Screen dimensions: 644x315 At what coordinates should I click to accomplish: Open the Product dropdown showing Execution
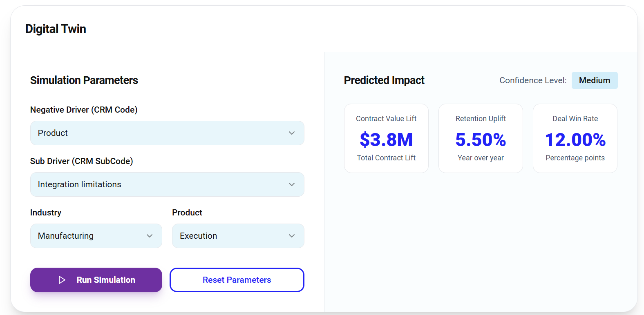tap(238, 236)
